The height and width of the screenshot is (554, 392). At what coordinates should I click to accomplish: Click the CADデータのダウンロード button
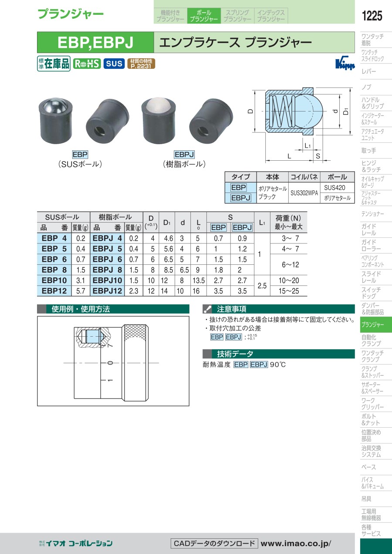(x=214, y=544)
